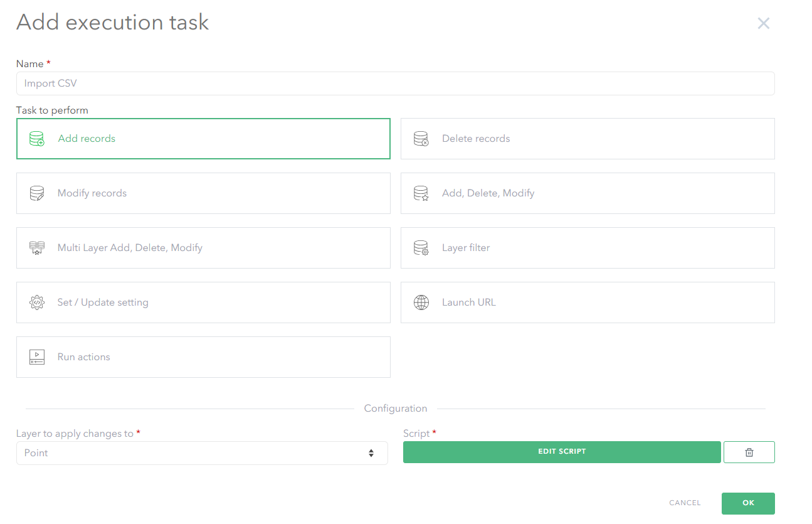The width and height of the screenshot is (812, 524).
Task: Select the Run actions task label
Action: (84, 357)
